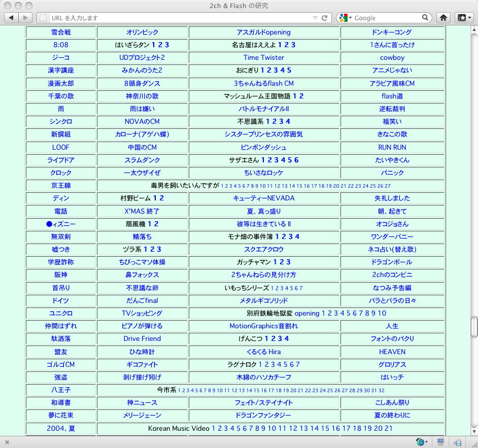Open the メタルギコソリッド link
This screenshot has width=478, height=448.
(264, 301)
